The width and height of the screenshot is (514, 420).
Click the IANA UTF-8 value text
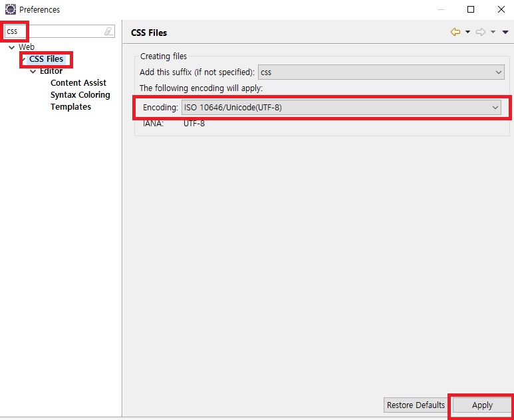pyautogui.click(x=194, y=124)
